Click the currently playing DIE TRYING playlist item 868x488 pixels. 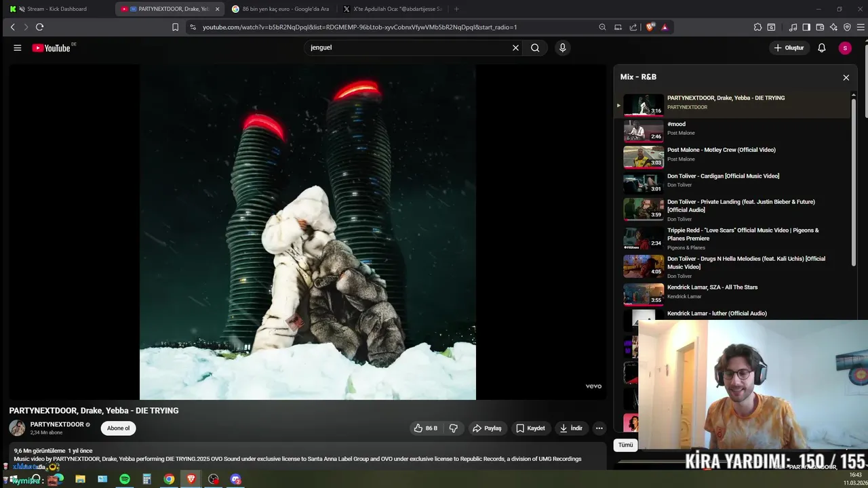coord(732,105)
